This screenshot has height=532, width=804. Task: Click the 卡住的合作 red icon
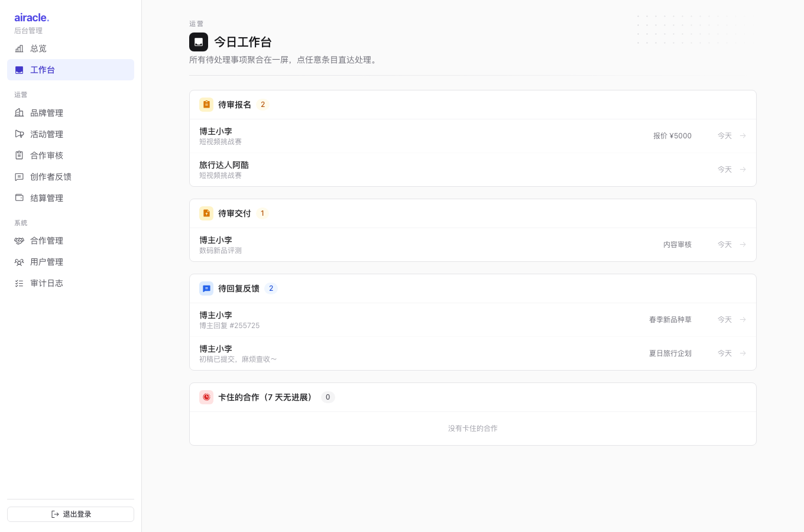tap(206, 397)
